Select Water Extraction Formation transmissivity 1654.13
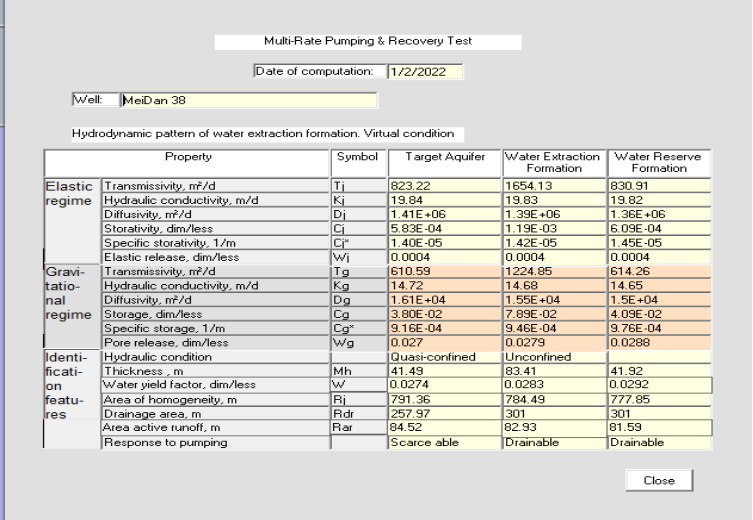 point(554,185)
